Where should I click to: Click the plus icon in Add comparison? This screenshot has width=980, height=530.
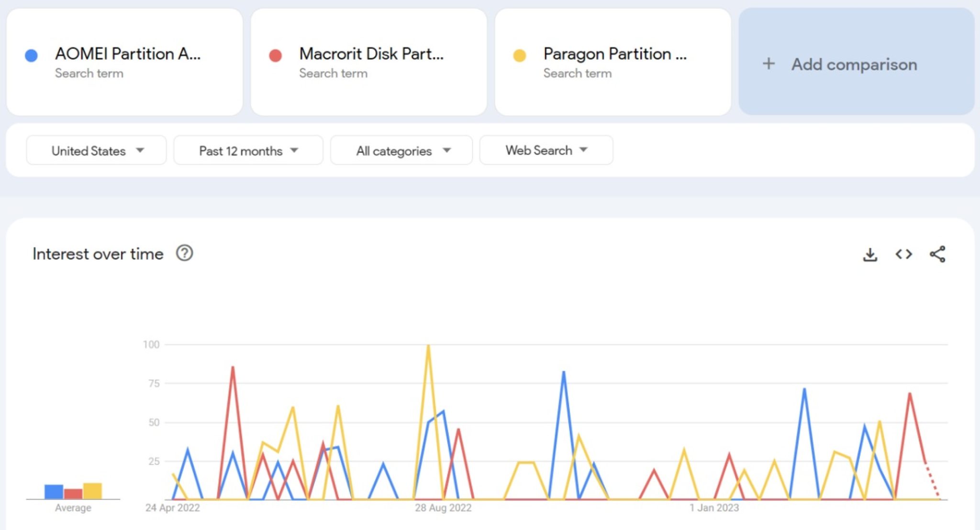pyautogui.click(x=768, y=64)
